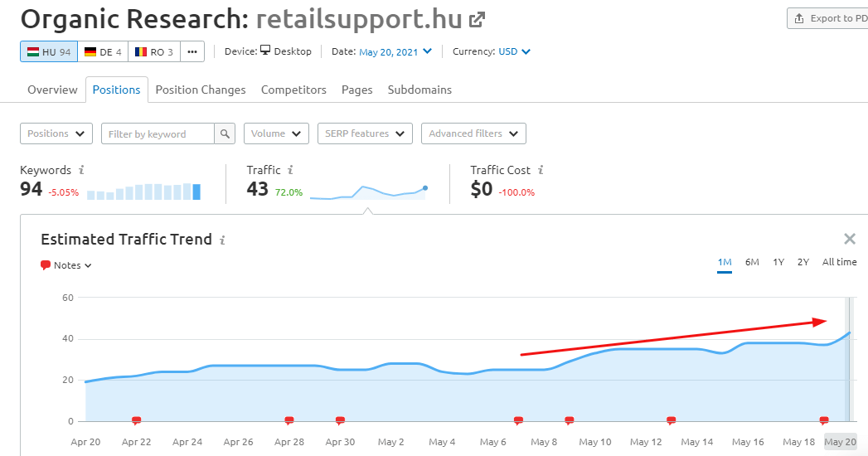
Task: Select the All time range
Action: pyautogui.click(x=839, y=262)
